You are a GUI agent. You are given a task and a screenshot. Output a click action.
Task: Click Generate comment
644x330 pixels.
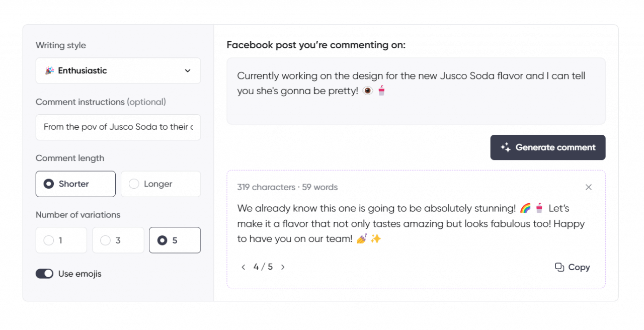[547, 147]
